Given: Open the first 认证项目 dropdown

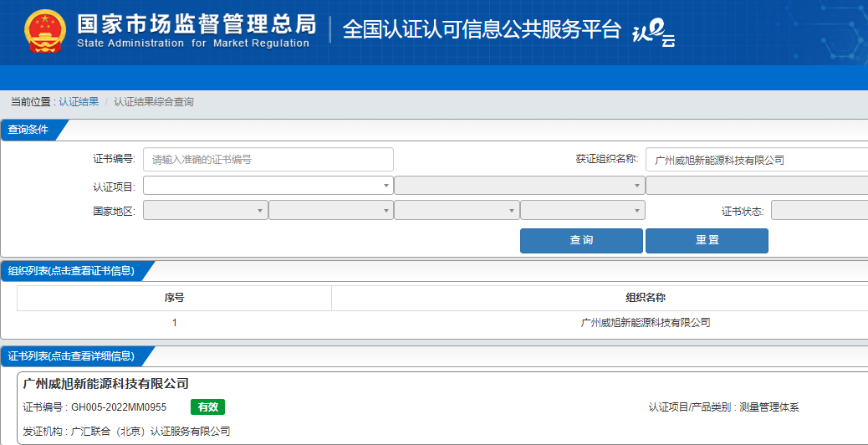Looking at the screenshot, I should pos(268,186).
